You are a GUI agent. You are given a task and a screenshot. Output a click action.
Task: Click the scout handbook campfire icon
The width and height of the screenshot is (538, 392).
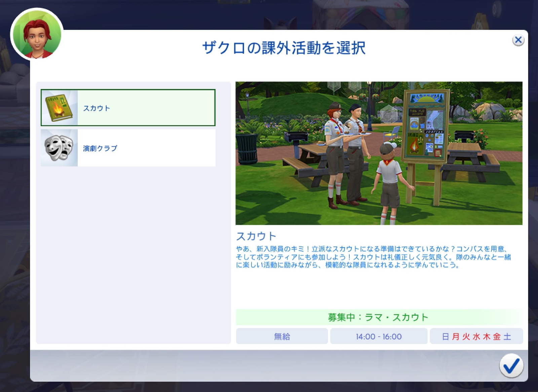pos(59,108)
